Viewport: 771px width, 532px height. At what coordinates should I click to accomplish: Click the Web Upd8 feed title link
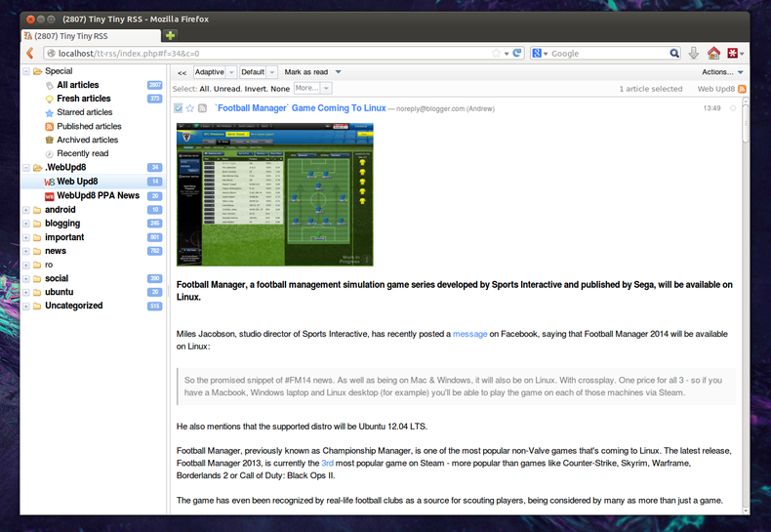point(715,89)
